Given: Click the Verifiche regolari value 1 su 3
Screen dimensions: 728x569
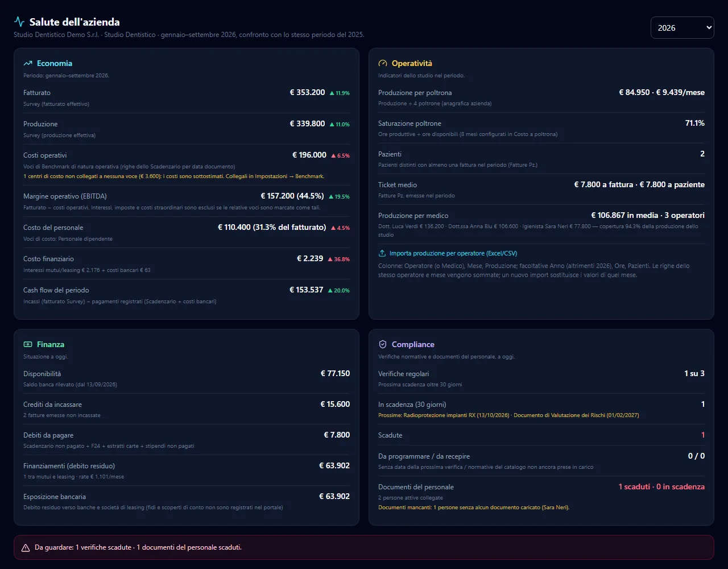Looking at the screenshot, I should 694,373.
